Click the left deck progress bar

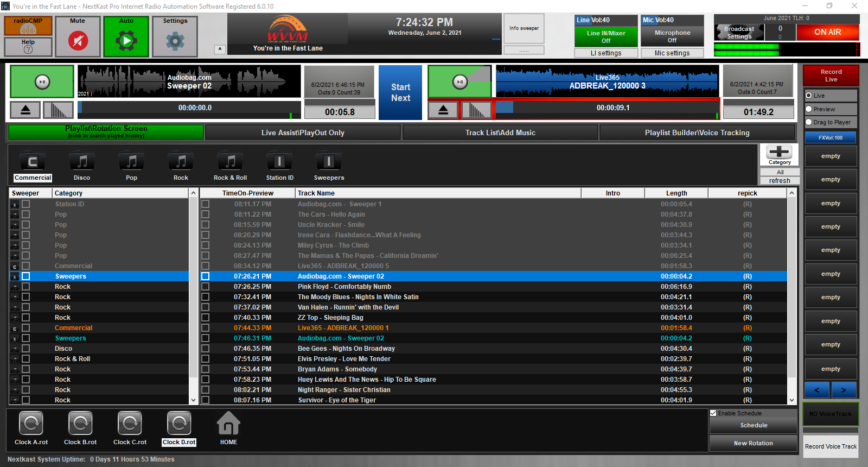click(x=188, y=108)
